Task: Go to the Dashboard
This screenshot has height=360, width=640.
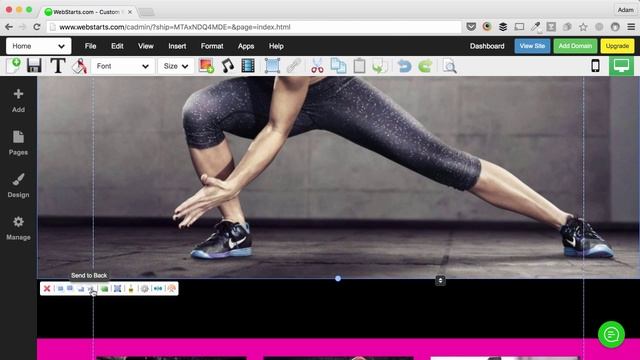Action: pyautogui.click(x=487, y=46)
